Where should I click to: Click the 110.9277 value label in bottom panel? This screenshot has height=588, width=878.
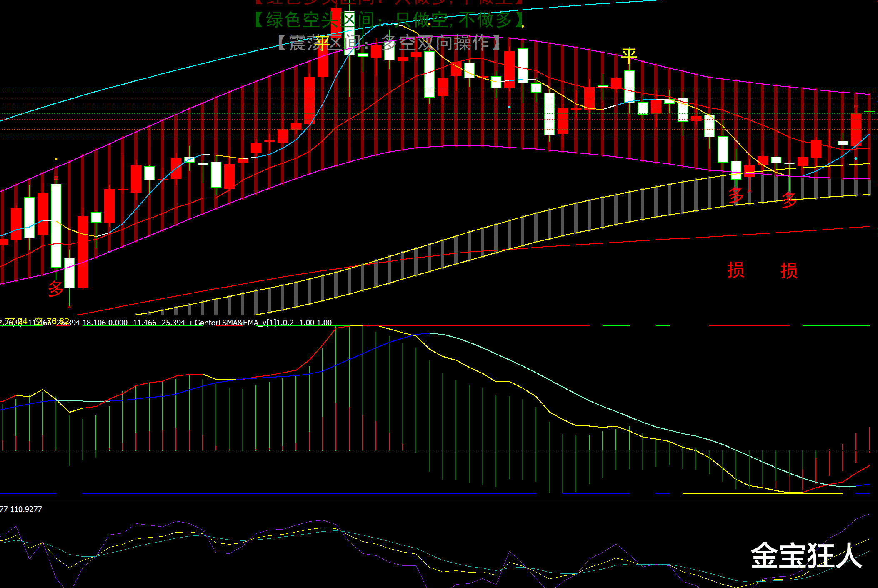(x=26, y=509)
